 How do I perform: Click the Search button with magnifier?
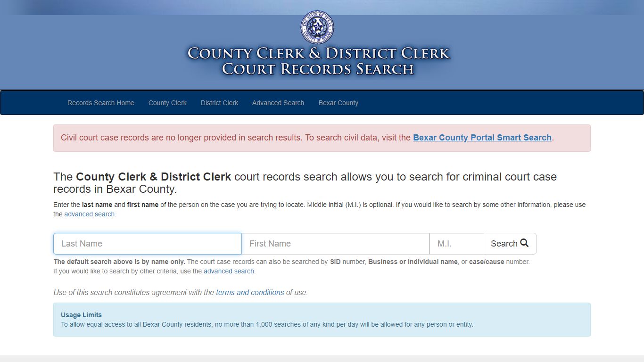click(x=510, y=244)
